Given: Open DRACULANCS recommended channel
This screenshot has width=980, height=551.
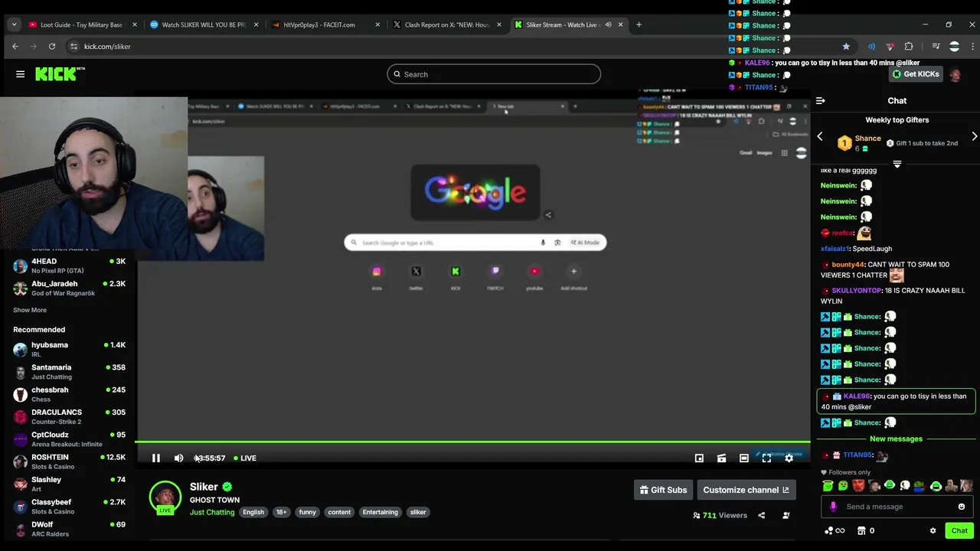Looking at the screenshot, I should [x=69, y=416].
